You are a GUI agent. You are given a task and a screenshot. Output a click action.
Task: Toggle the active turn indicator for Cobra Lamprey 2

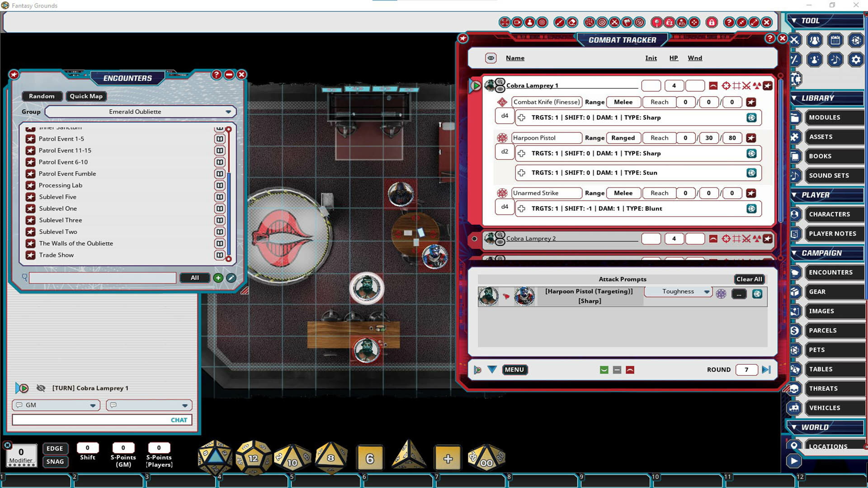(475, 239)
